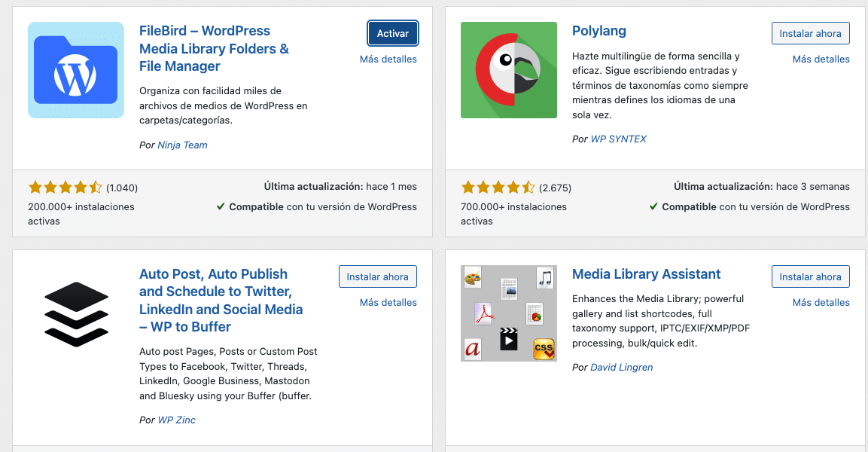
Task: Click the Polylang star rating
Action: [x=498, y=188]
